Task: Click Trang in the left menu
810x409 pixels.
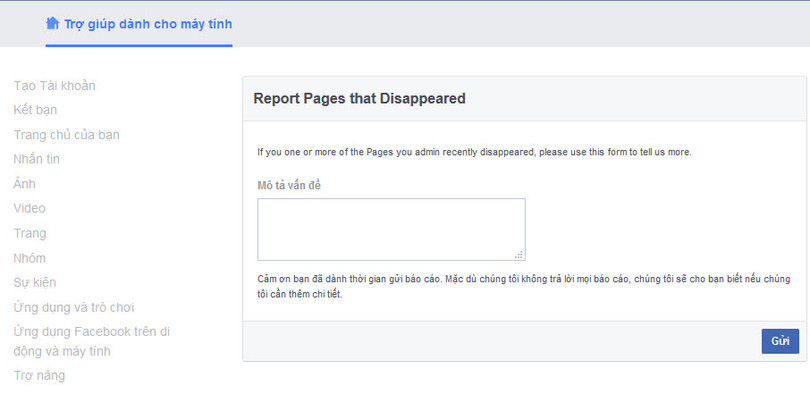Action: 30,233
